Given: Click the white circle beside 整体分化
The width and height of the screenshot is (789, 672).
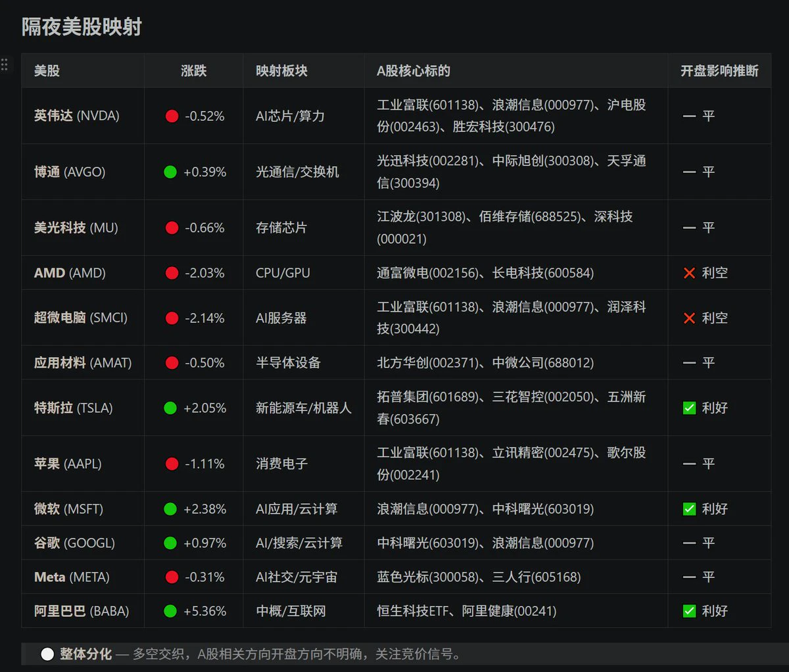Looking at the screenshot, I should tap(47, 654).
